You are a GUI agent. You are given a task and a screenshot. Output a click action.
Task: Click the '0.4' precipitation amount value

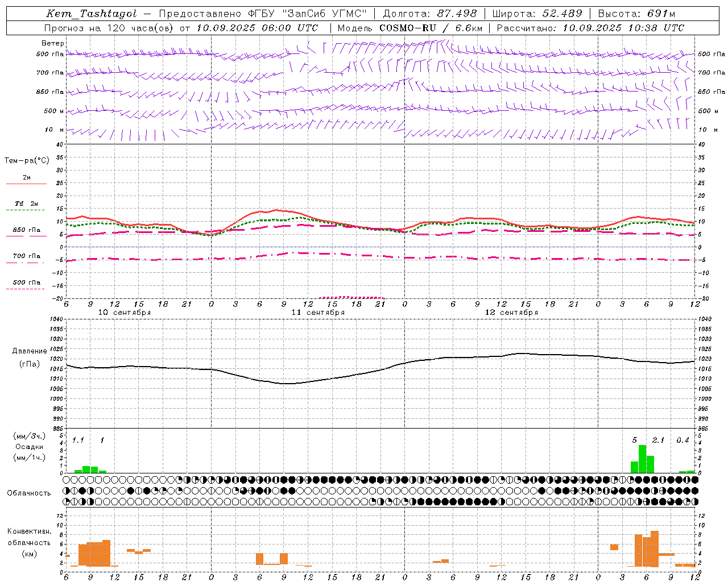click(682, 440)
